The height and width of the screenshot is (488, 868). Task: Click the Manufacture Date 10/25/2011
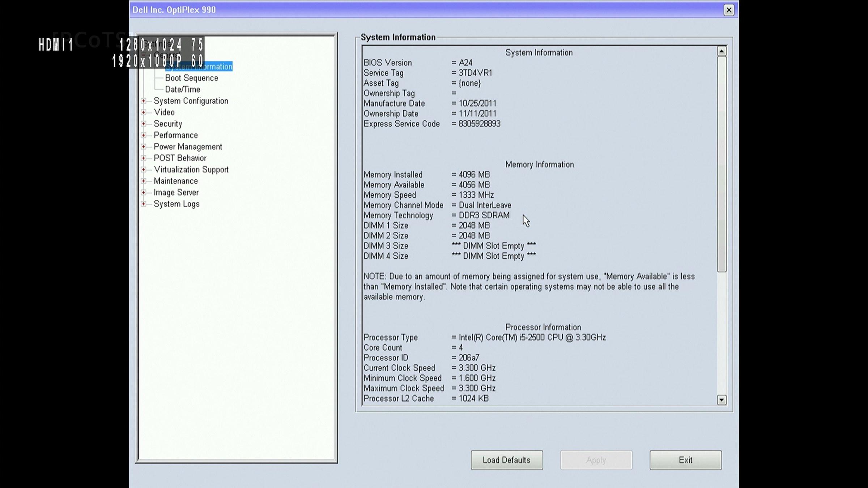477,103
